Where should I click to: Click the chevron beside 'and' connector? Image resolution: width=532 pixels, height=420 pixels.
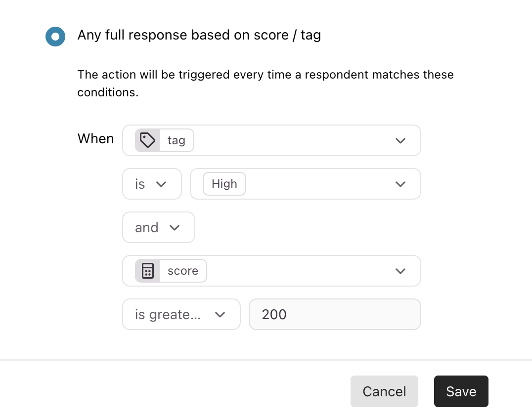click(x=175, y=227)
